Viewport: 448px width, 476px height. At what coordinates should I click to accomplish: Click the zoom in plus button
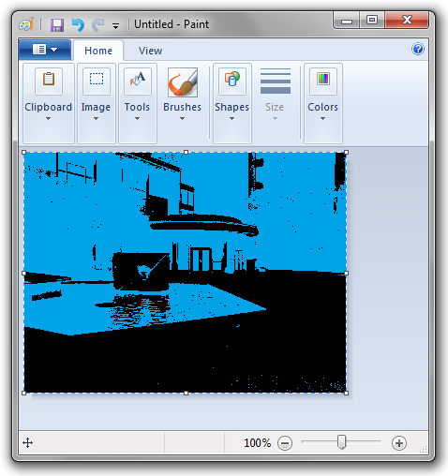pyautogui.click(x=399, y=443)
